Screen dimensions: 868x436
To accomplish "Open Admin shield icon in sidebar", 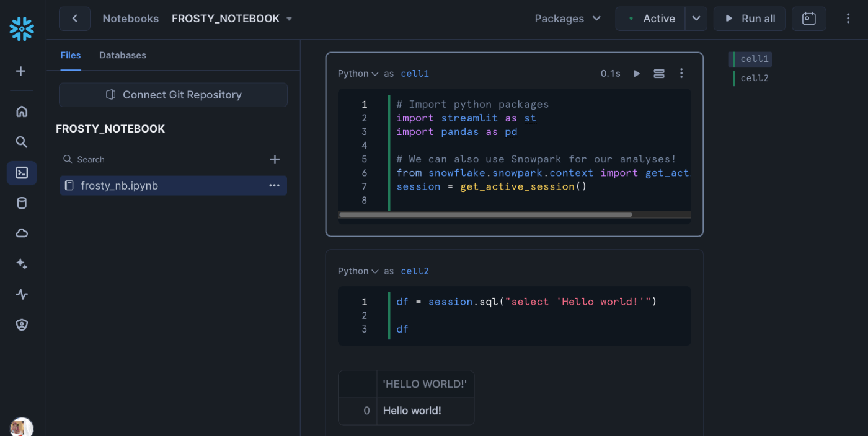I will click(x=22, y=325).
